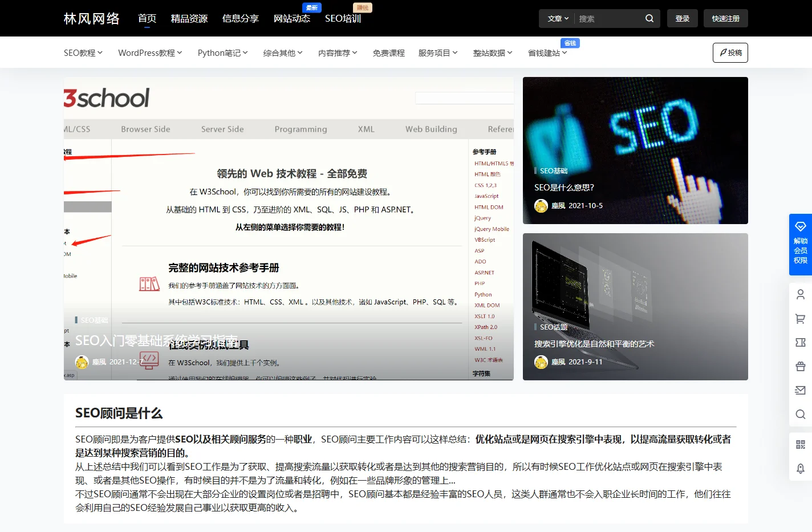Expand the WordPress教程 menu
812x532 pixels.
click(x=150, y=52)
